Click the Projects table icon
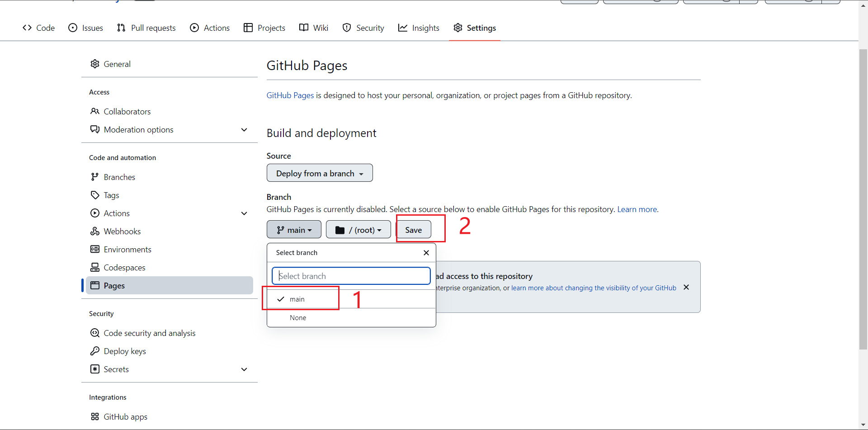This screenshot has height=430, width=868. pyautogui.click(x=248, y=28)
